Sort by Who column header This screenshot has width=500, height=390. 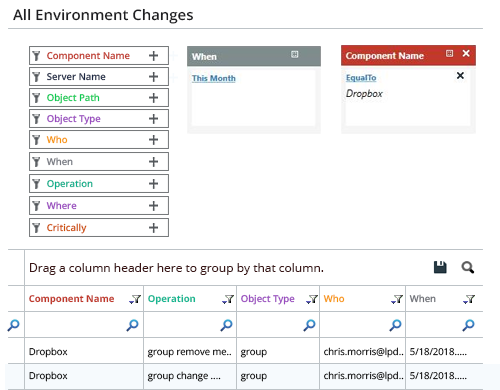click(x=334, y=299)
